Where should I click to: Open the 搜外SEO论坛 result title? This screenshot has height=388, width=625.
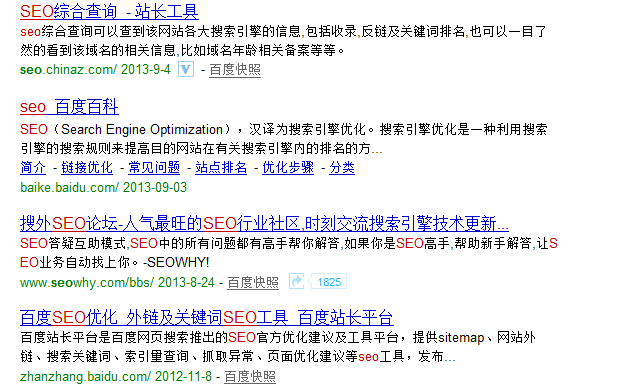pyautogui.click(x=264, y=223)
